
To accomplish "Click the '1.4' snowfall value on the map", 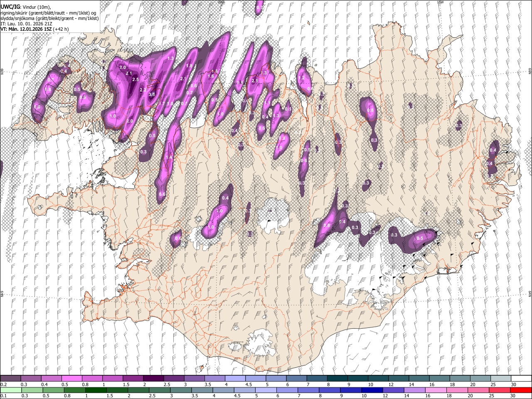I will pos(169,158).
